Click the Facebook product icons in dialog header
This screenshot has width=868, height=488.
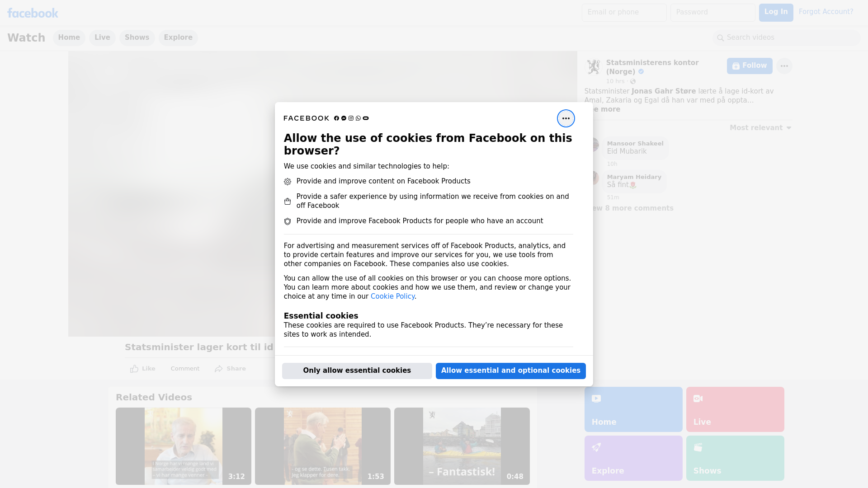351,118
